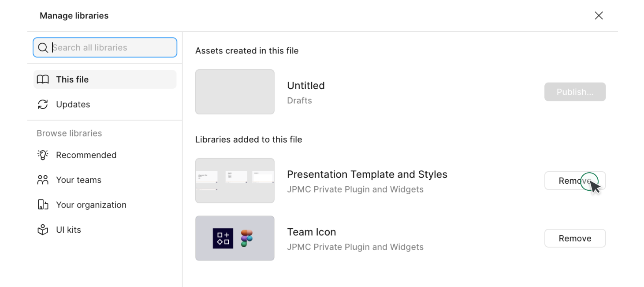This screenshot has width=644, height=287.
Task: Publish the Untitled draft library
Action: pos(575,92)
